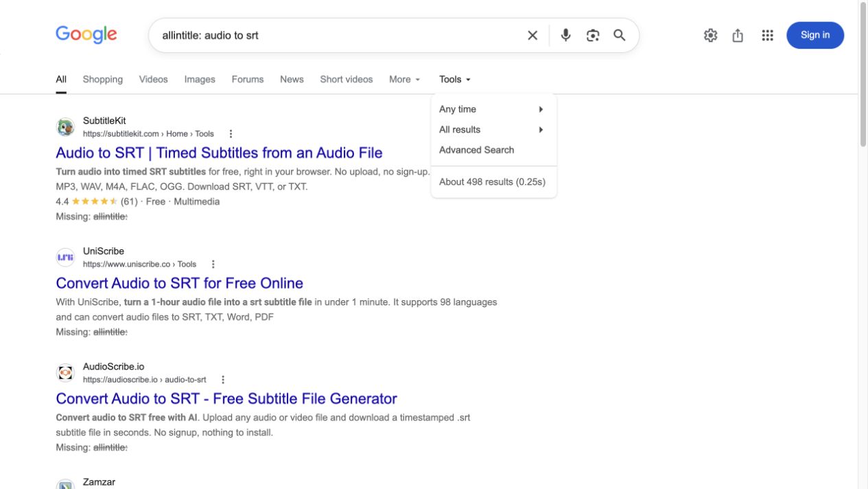
Task: Collapse the Tools dropdown
Action: tap(455, 80)
